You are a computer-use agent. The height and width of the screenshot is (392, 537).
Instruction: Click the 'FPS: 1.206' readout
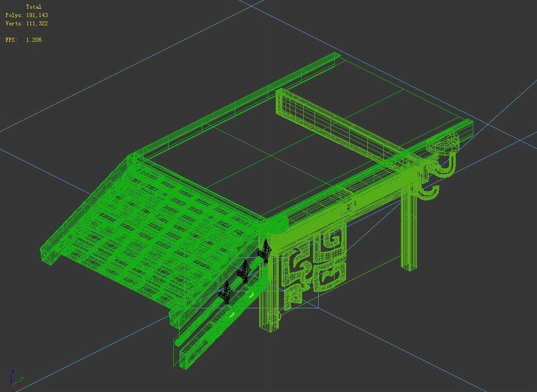(x=23, y=40)
